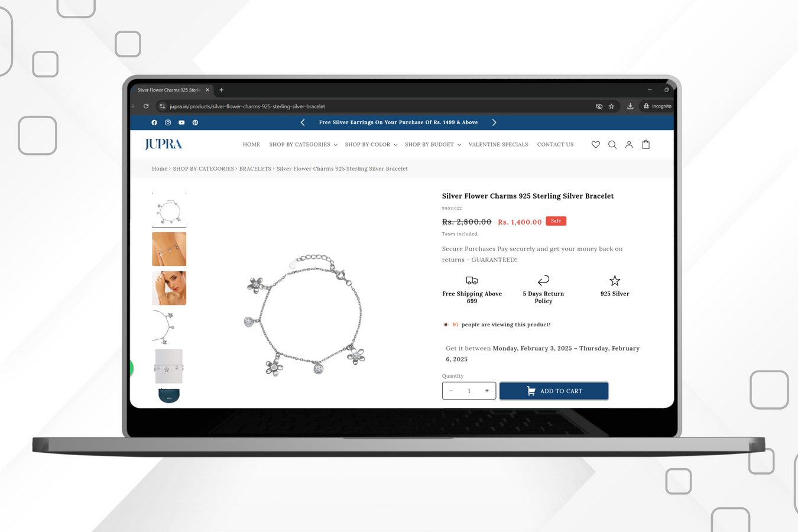This screenshot has height=532, width=798.
Task: Open the Facebook social icon
Action: pos(154,122)
